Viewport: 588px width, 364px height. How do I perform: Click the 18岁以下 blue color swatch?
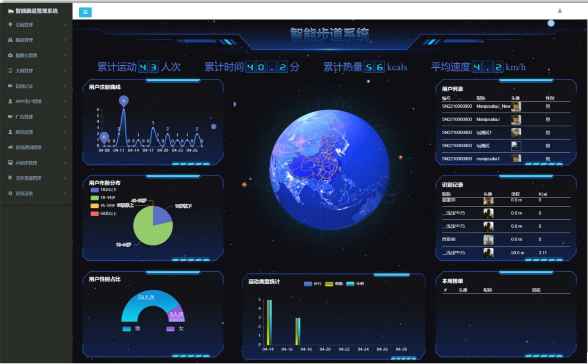(x=94, y=190)
